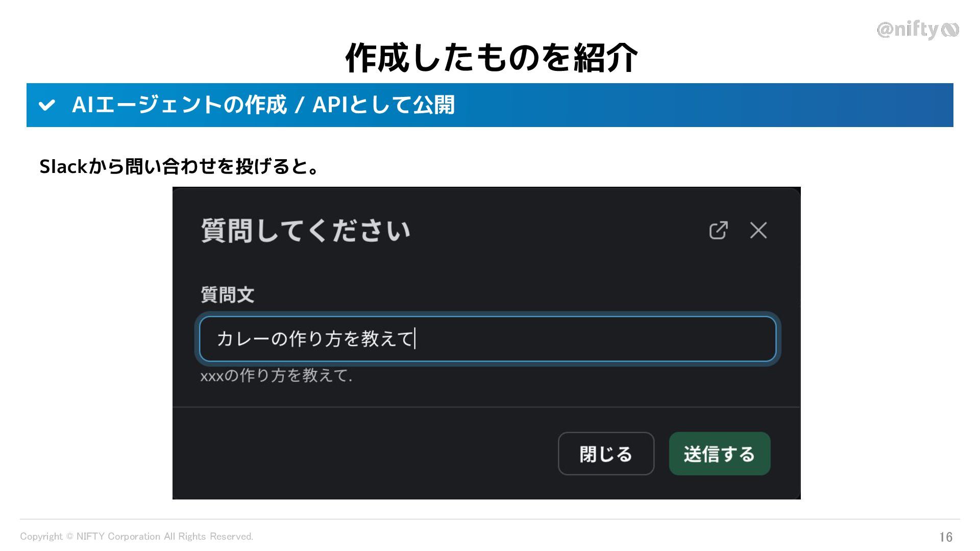Click the Slackから問い合わせを投げると caption
Image resolution: width=980 pixels, height=551 pixels.
point(179,166)
